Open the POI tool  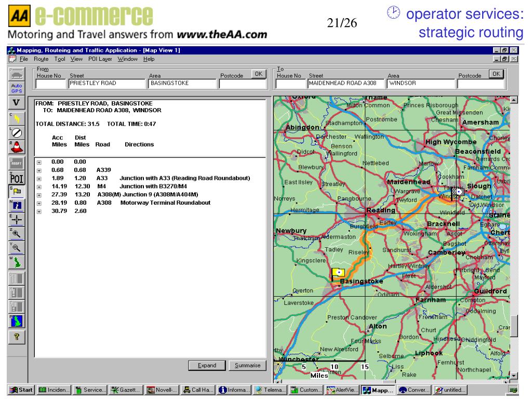pyautogui.click(x=17, y=178)
